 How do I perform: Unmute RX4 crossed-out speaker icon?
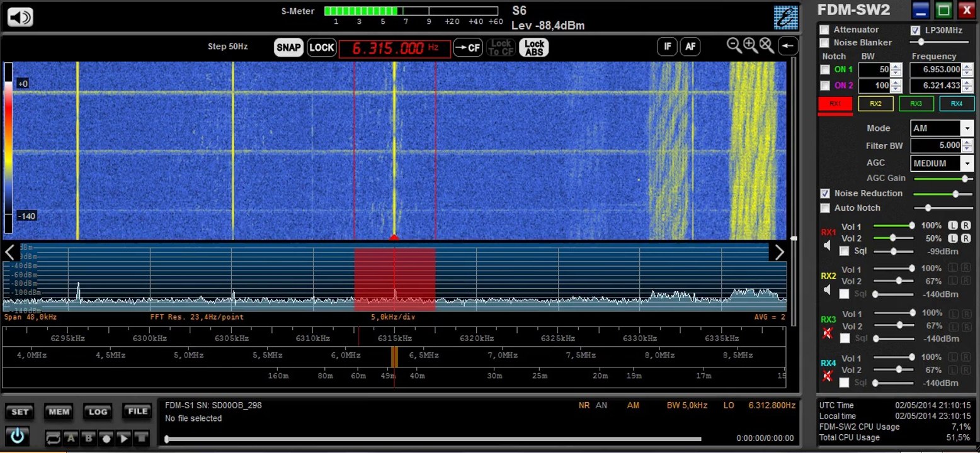click(828, 377)
